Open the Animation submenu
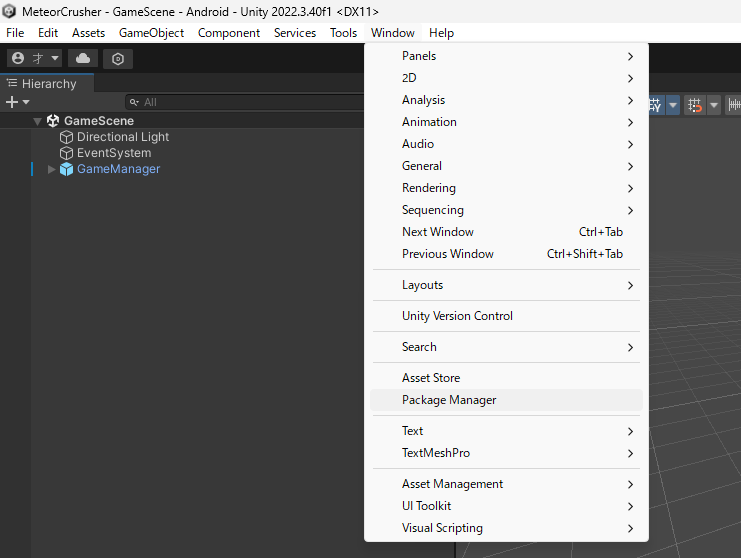 click(x=506, y=122)
